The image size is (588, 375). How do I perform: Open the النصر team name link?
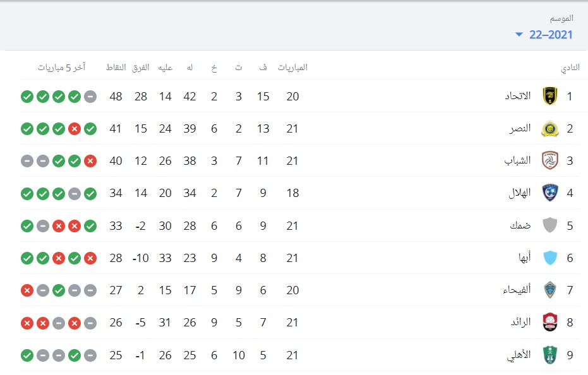coord(520,129)
